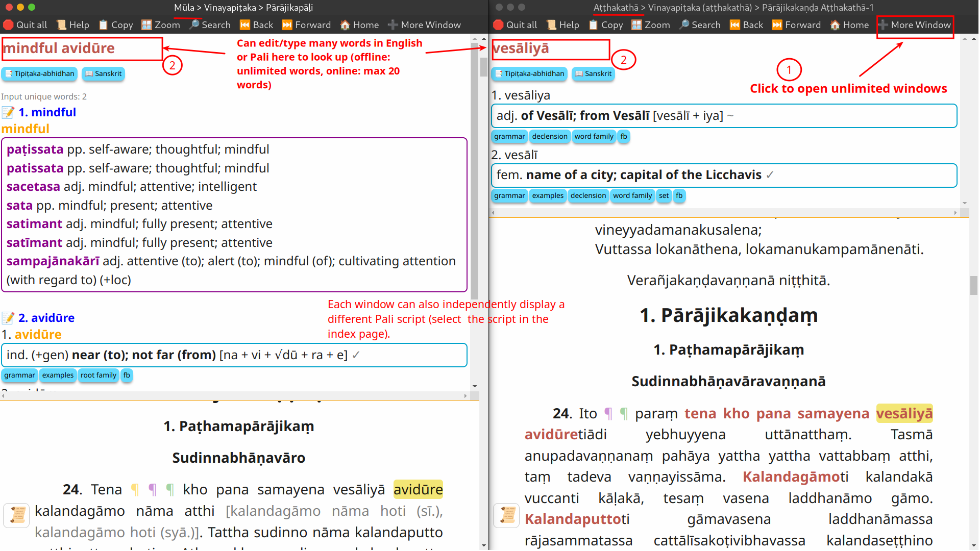This screenshot has width=980, height=551.
Task: Open the '1. mindful' entry heading
Action: coord(47,112)
